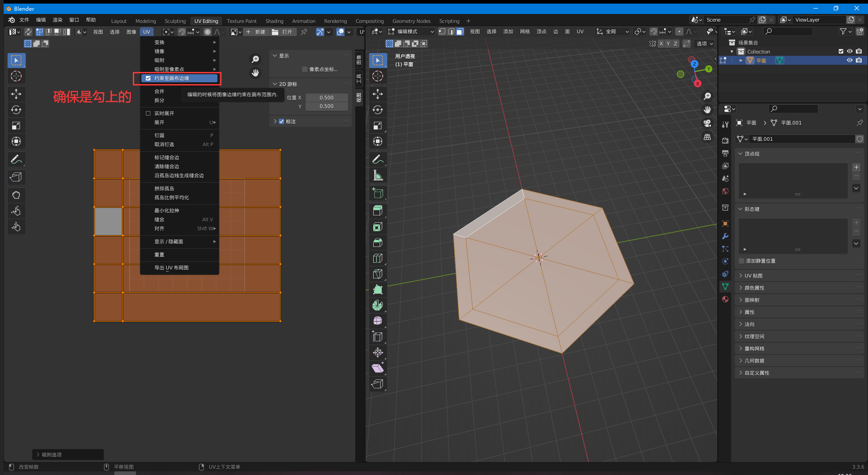Click the UV editor zoom magnifier icon
This screenshot has width=868, height=475.
point(255,59)
